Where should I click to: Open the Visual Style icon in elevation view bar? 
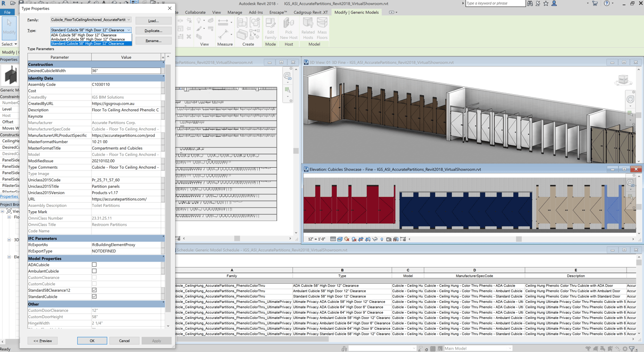339,238
